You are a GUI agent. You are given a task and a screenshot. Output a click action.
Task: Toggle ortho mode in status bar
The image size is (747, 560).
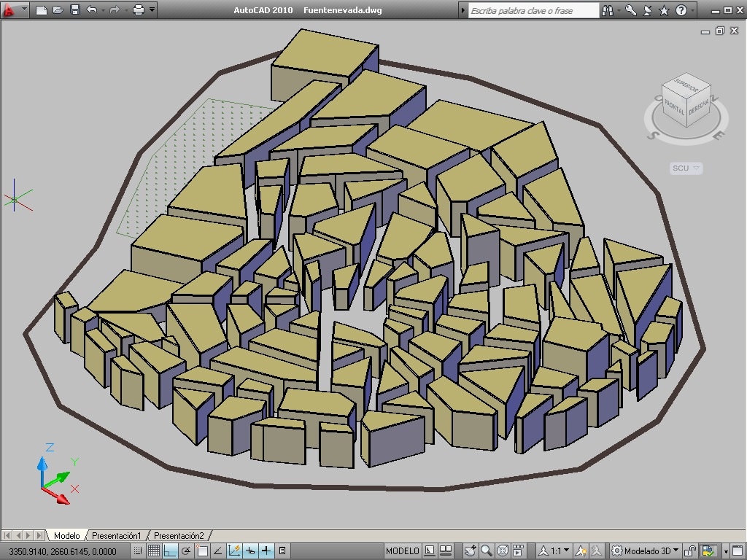pos(170,551)
